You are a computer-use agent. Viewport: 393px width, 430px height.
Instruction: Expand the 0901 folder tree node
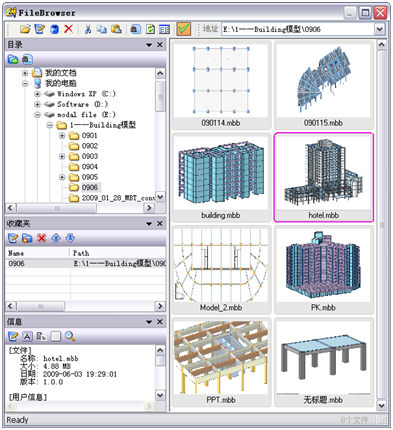pos(62,136)
